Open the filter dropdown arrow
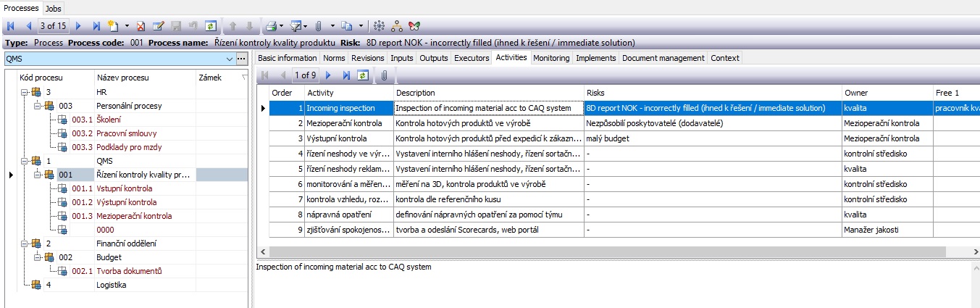Viewport: 980px width, 308px height. coord(305,26)
